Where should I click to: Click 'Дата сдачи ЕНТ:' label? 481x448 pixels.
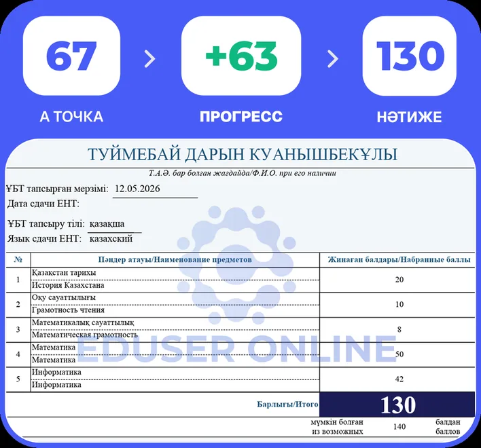click(43, 204)
